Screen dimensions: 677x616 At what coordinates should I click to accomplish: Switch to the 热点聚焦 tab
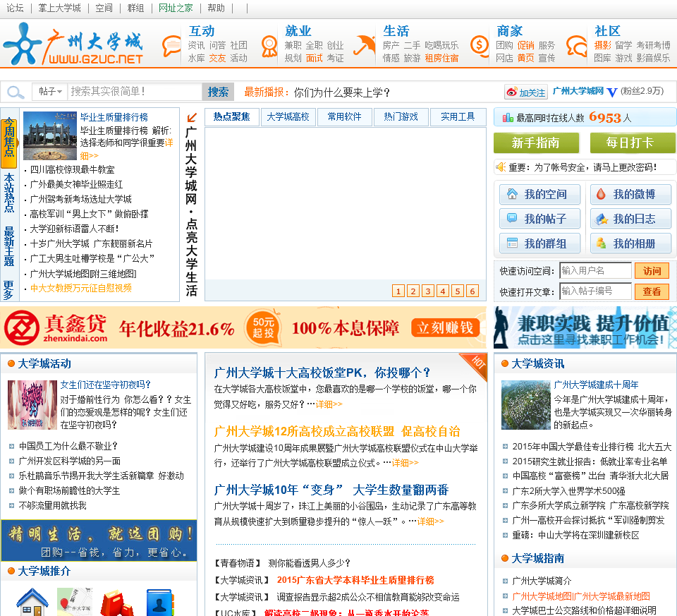tap(231, 116)
